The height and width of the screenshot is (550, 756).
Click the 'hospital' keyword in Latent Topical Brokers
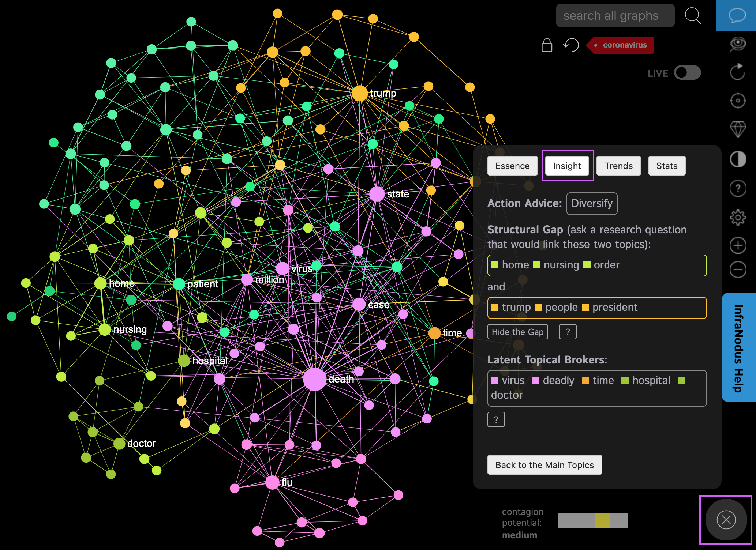click(x=651, y=380)
